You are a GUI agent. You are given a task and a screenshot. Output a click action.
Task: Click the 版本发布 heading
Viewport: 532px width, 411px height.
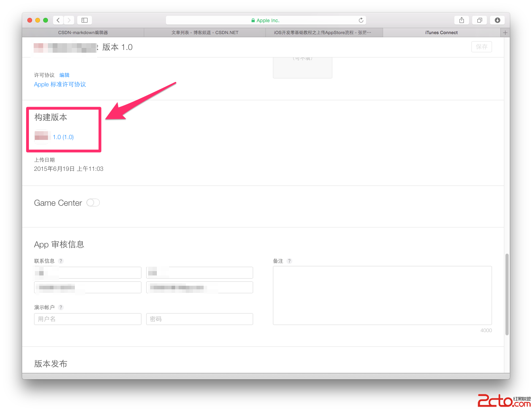[x=51, y=364]
